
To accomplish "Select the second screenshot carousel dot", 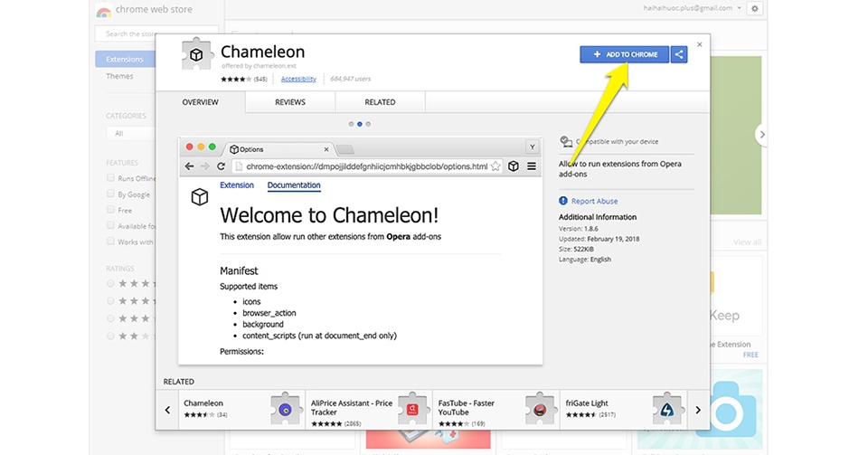I will point(360,124).
